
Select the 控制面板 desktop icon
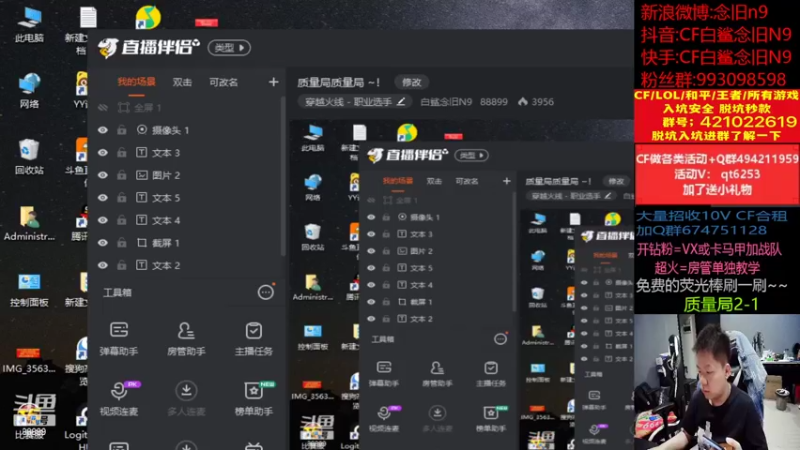coord(29,289)
